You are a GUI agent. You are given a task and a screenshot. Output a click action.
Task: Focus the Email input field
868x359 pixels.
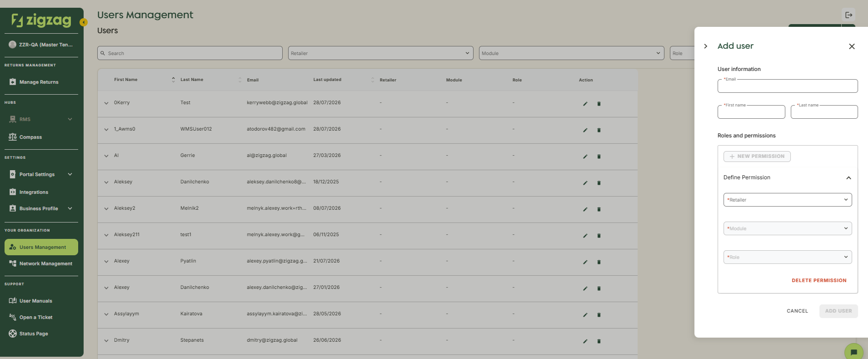tap(788, 86)
